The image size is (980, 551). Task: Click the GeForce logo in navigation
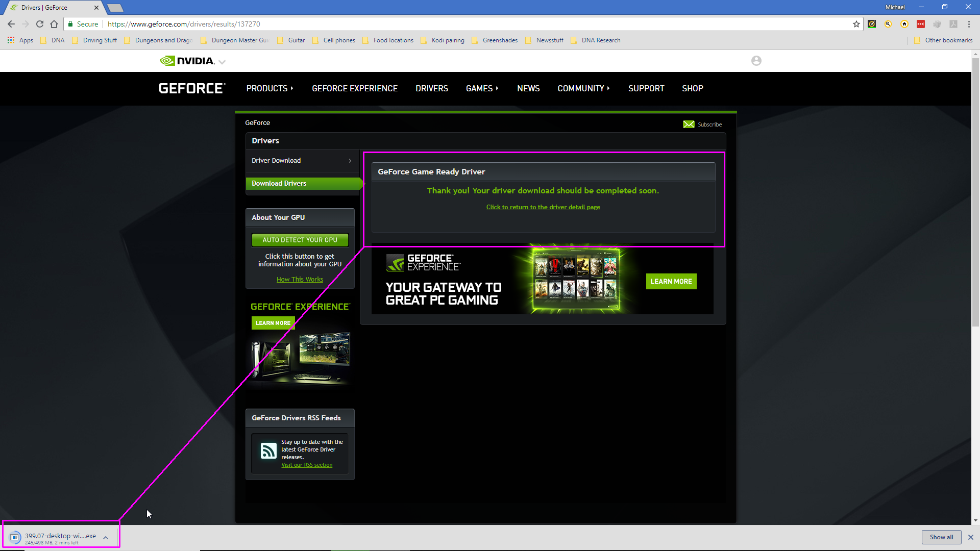(x=192, y=88)
